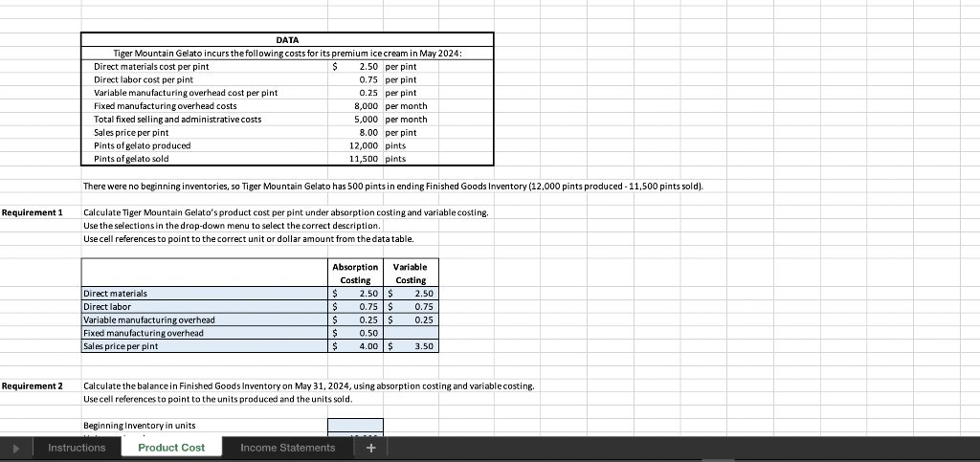Select the 'Absorption Costing' column header
The height and width of the screenshot is (462, 980).
(356, 274)
